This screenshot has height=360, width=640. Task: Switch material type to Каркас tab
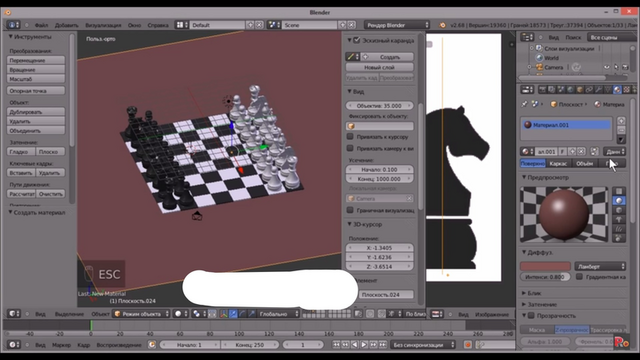558,163
